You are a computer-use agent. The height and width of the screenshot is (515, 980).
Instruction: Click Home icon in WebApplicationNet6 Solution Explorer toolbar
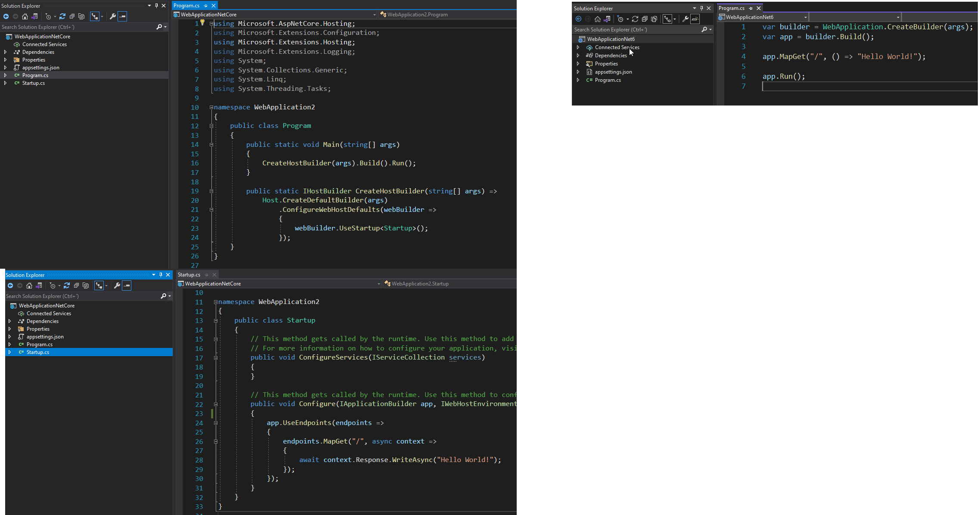[597, 19]
